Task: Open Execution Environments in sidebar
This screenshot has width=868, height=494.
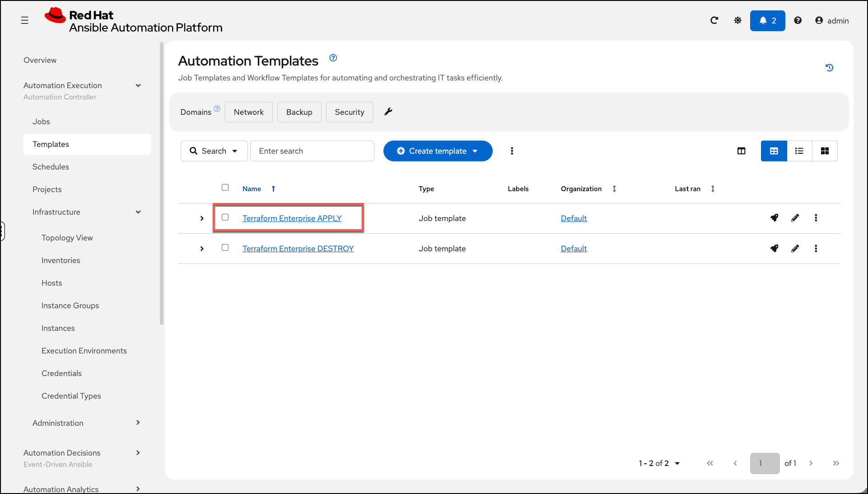Action: click(84, 351)
